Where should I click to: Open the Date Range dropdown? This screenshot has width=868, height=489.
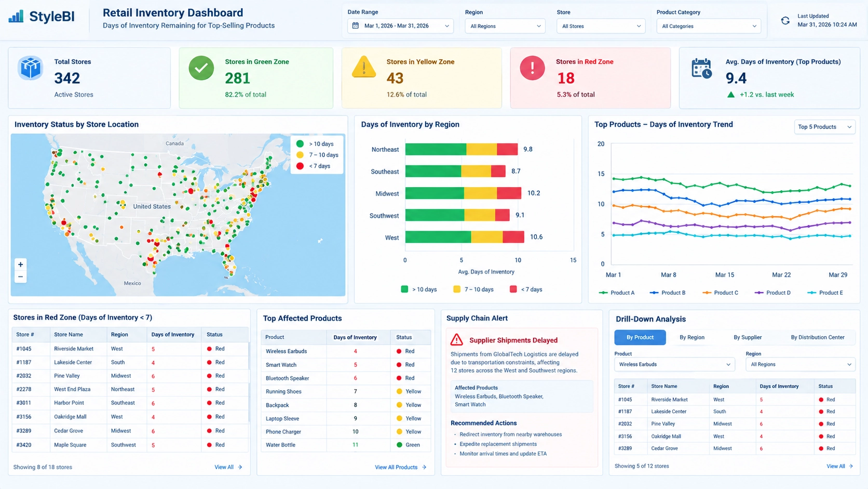[x=400, y=26]
